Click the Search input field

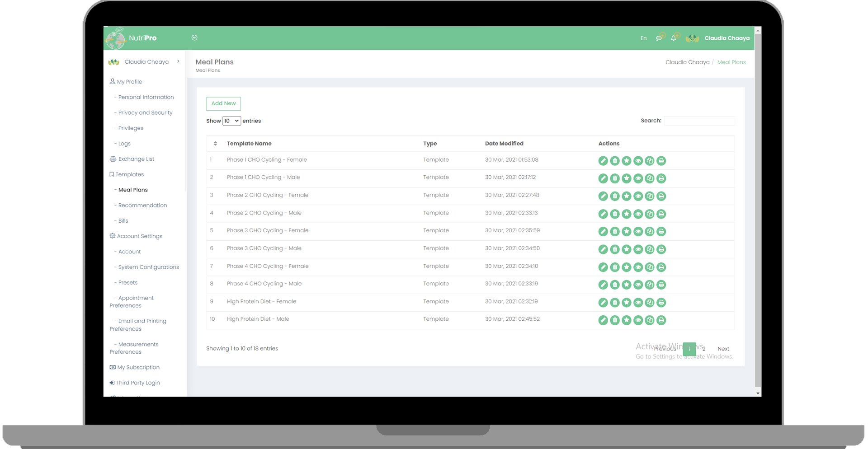pos(699,121)
